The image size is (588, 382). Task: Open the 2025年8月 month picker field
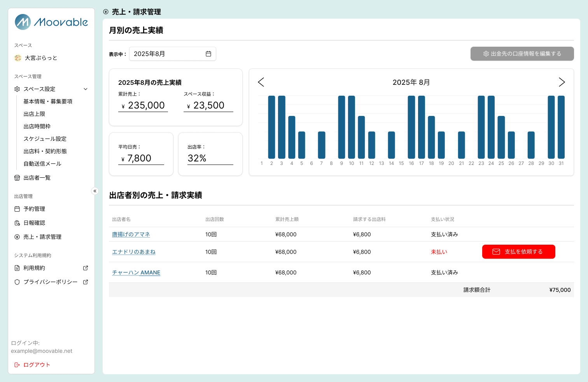(167, 54)
